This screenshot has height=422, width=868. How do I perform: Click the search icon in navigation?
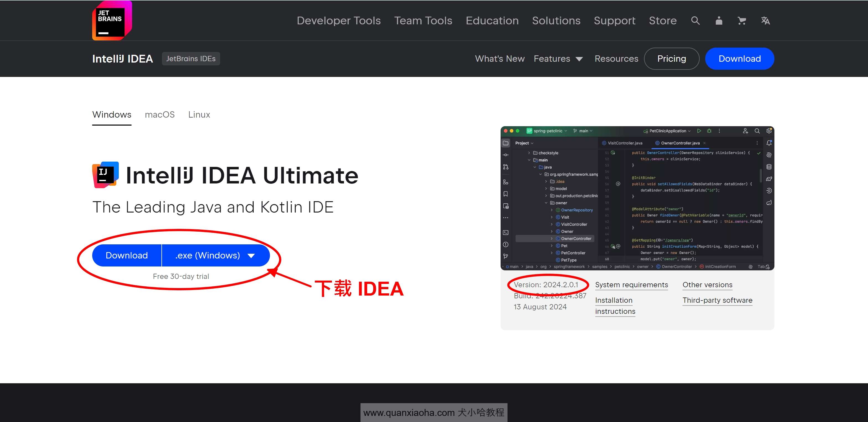pyautogui.click(x=694, y=20)
